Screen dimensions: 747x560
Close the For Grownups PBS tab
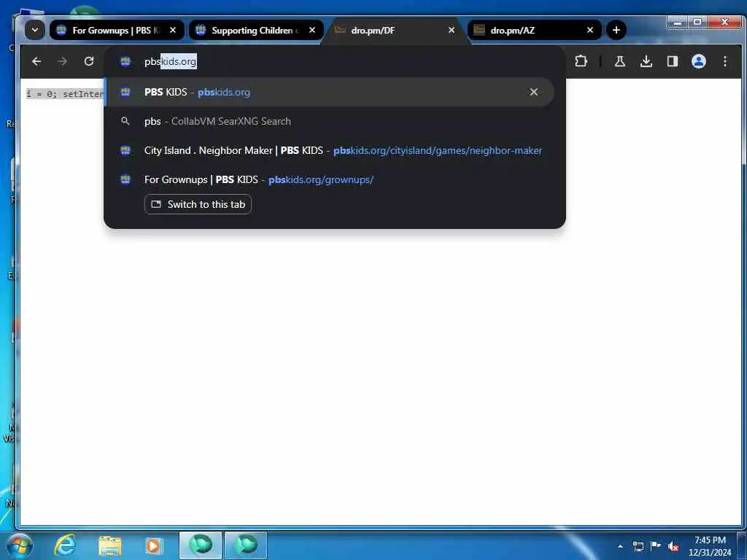coord(173,30)
